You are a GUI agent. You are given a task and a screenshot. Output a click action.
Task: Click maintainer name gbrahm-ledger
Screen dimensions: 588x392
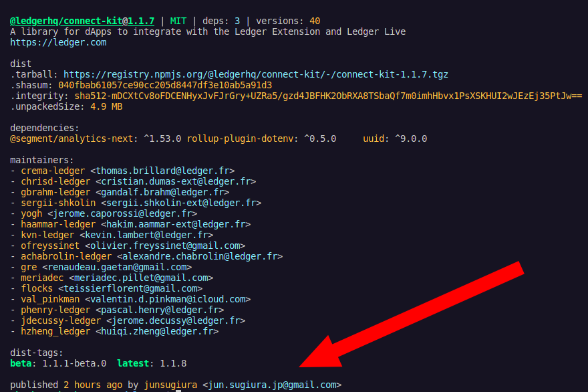(55, 192)
